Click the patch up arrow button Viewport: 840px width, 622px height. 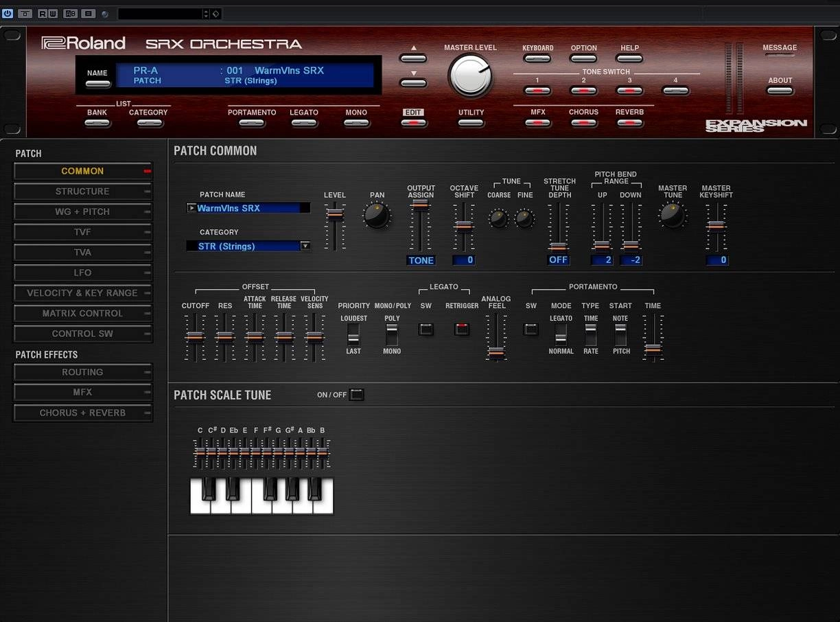[x=413, y=58]
